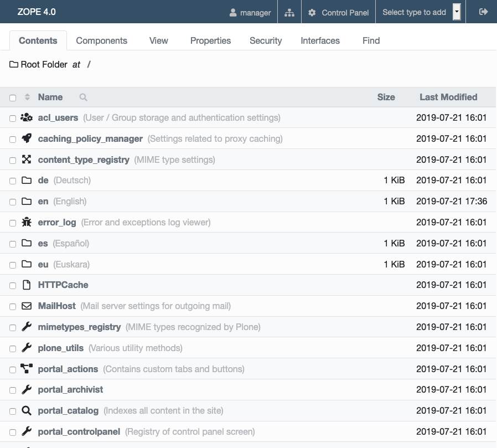
Task: Click the folder icon for de
Action: pyautogui.click(x=27, y=181)
